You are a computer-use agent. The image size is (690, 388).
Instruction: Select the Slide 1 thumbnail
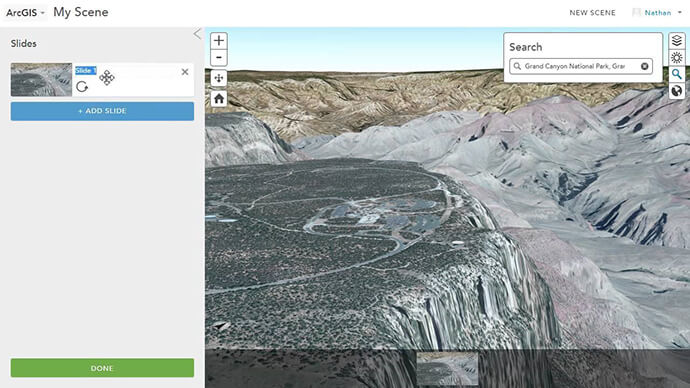[41, 80]
